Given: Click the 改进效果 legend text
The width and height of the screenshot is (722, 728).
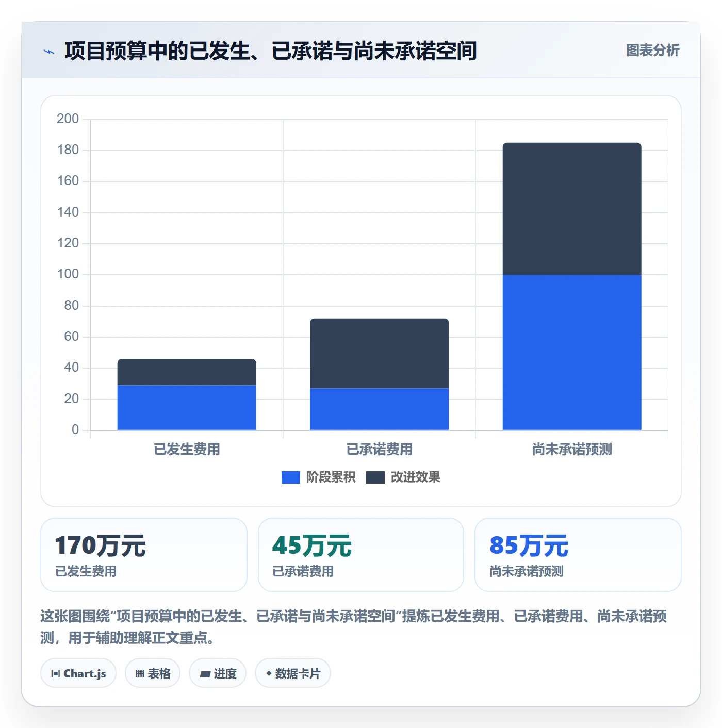Looking at the screenshot, I should click(415, 477).
